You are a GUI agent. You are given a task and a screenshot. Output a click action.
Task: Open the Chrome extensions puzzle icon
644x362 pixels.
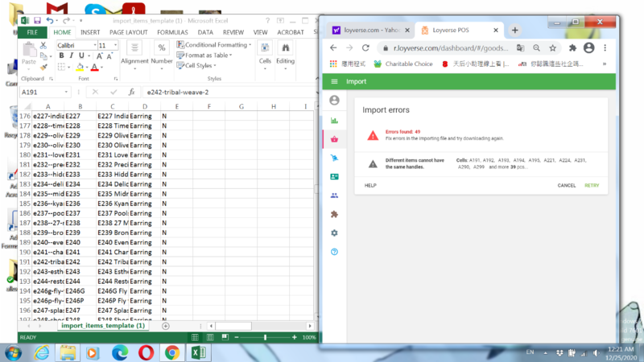572,48
